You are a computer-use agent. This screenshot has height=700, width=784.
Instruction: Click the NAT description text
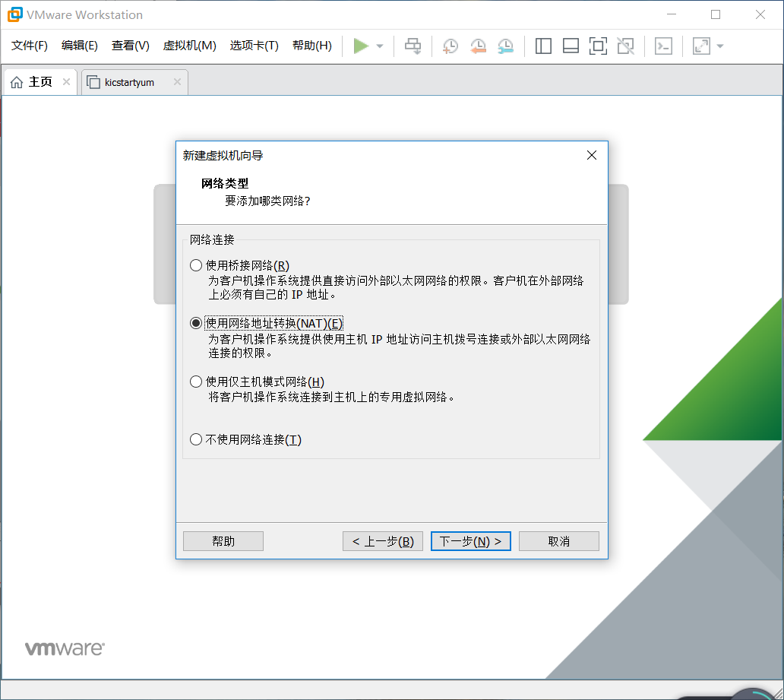[x=399, y=347]
